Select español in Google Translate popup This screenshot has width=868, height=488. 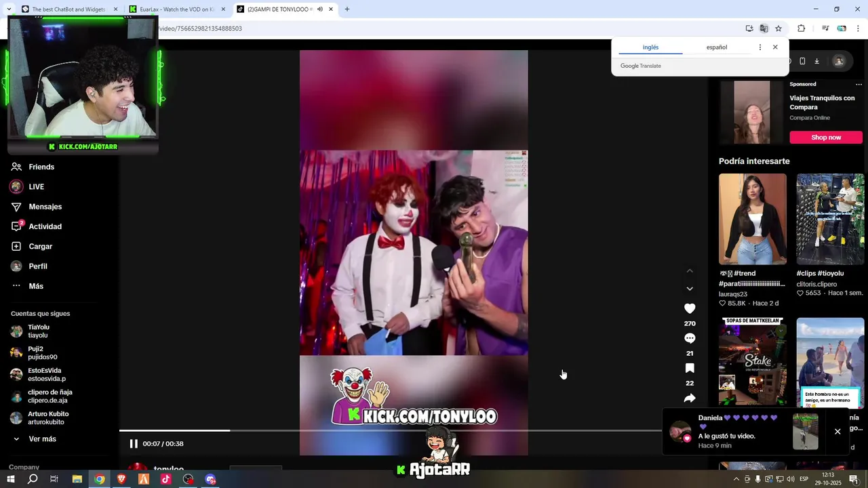717,47
